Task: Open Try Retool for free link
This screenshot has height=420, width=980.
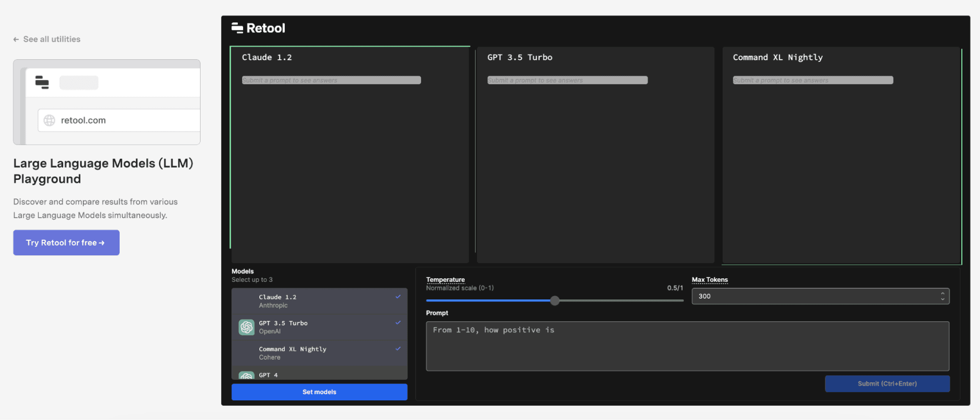Action: (x=66, y=243)
